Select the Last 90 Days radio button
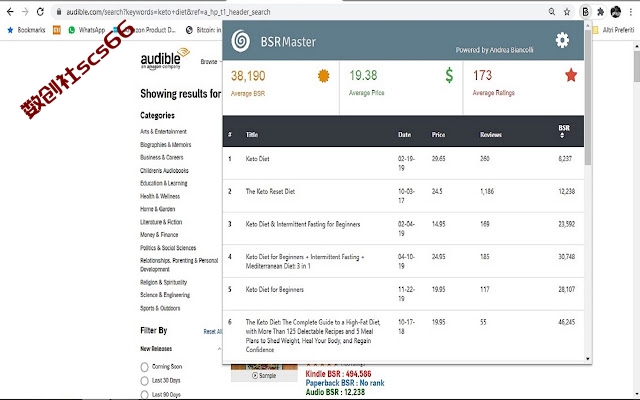 click(x=144, y=395)
